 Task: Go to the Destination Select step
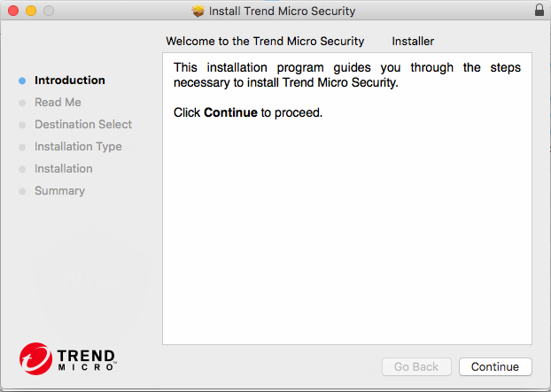point(83,125)
